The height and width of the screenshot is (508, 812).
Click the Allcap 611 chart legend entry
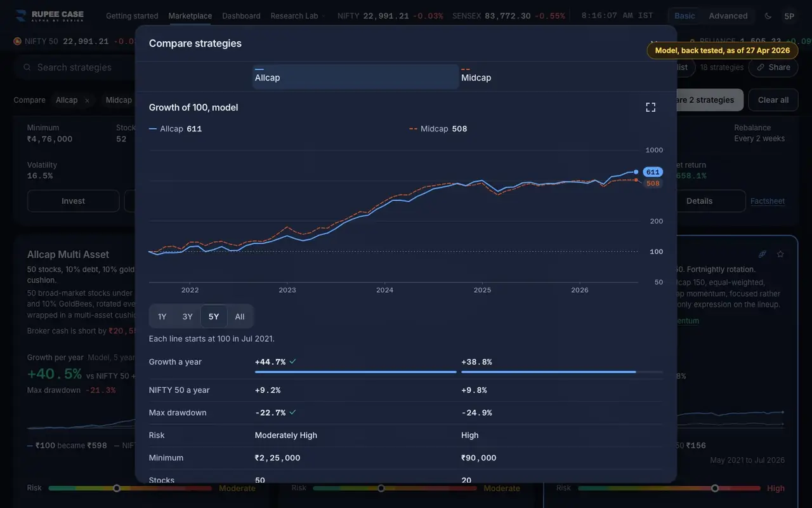175,129
